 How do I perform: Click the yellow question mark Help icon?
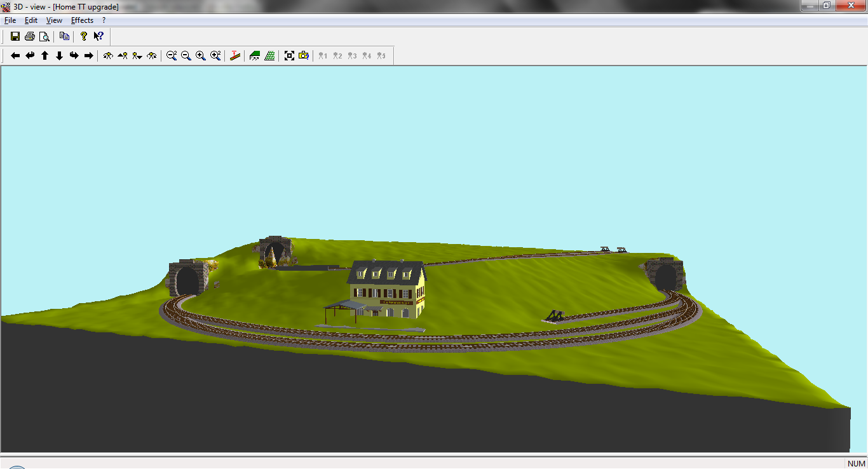pyautogui.click(x=83, y=36)
